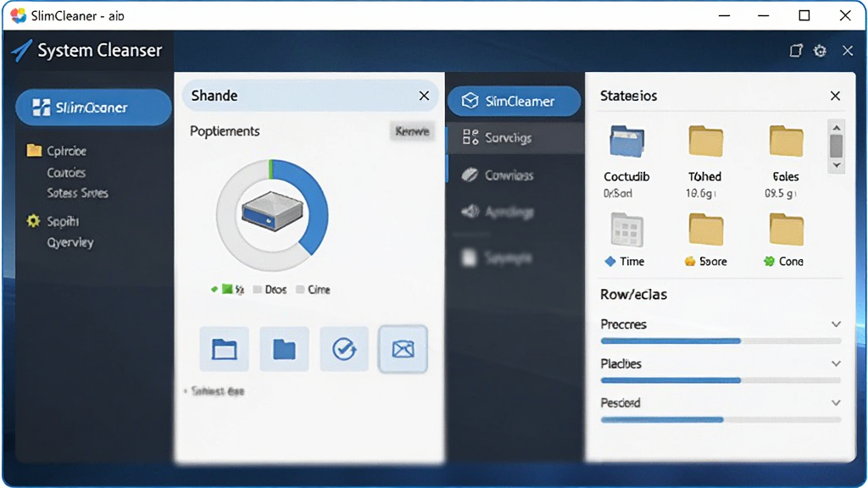This screenshot has width=868, height=488.
Task: Close the Shande panel
Action: tap(424, 96)
